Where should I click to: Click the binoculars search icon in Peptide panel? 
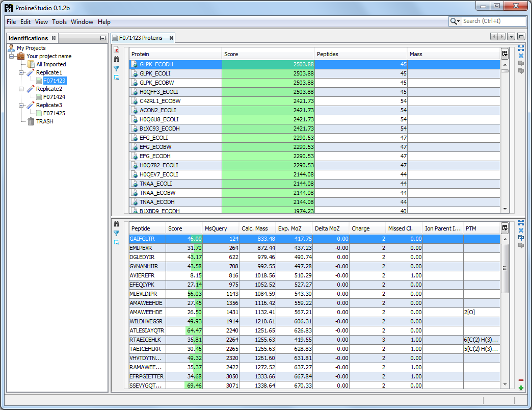point(116,224)
